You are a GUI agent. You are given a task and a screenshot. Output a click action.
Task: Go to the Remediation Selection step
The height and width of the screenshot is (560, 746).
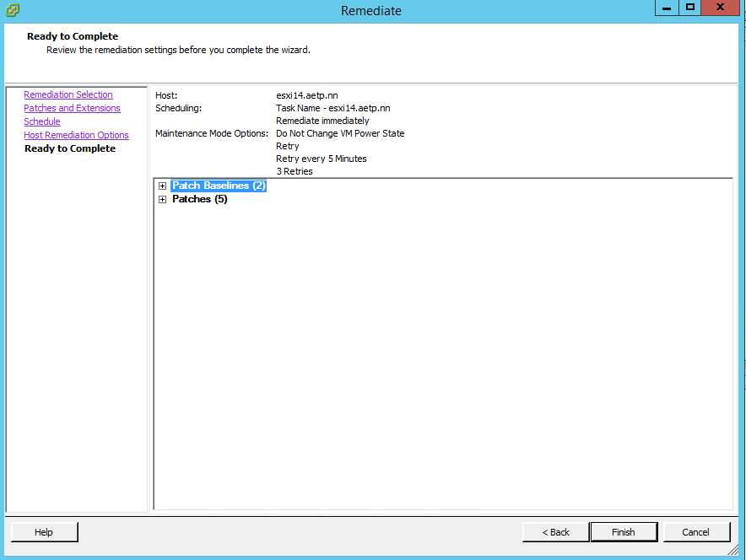coord(68,94)
